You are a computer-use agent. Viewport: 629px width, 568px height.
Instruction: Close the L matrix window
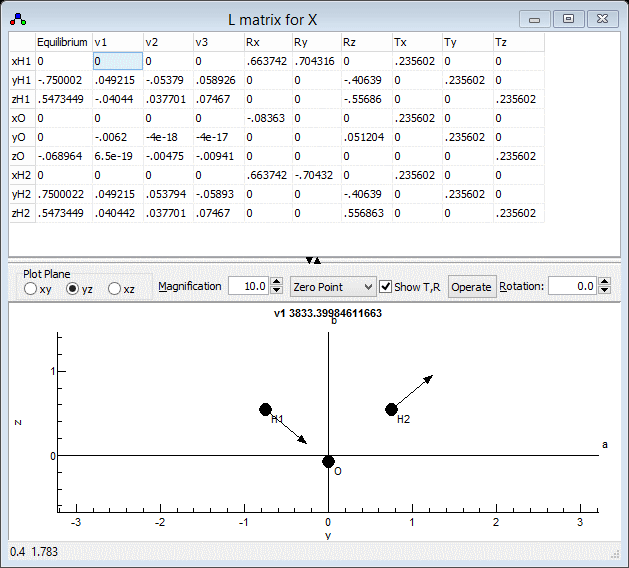pyautogui.click(x=602, y=19)
